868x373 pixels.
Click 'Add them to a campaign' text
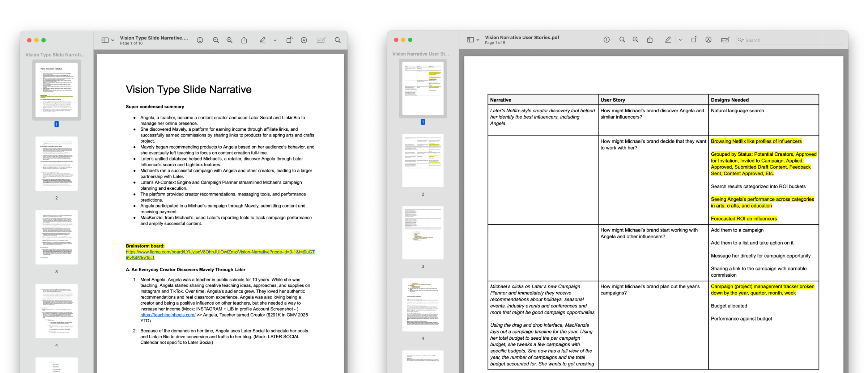click(x=737, y=230)
